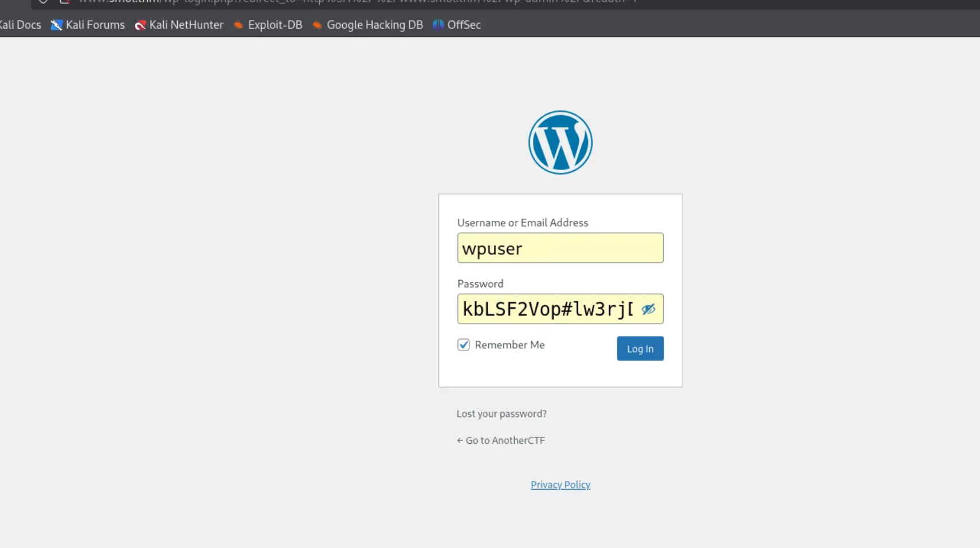
Task: Focus the Username or Email Address field
Action: point(560,248)
